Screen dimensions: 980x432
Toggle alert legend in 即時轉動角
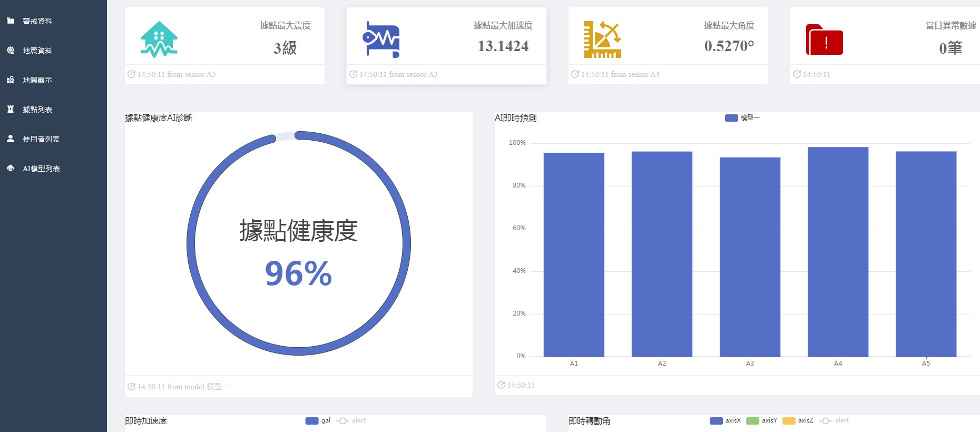834,420
